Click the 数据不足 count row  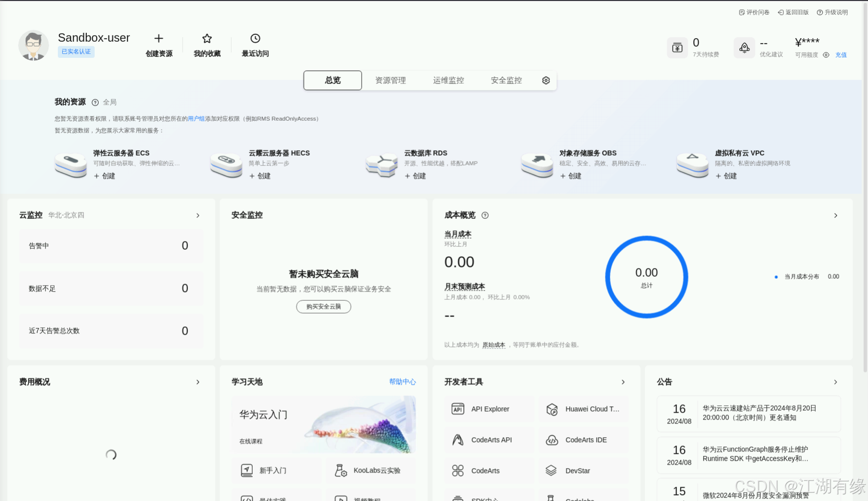111,289
